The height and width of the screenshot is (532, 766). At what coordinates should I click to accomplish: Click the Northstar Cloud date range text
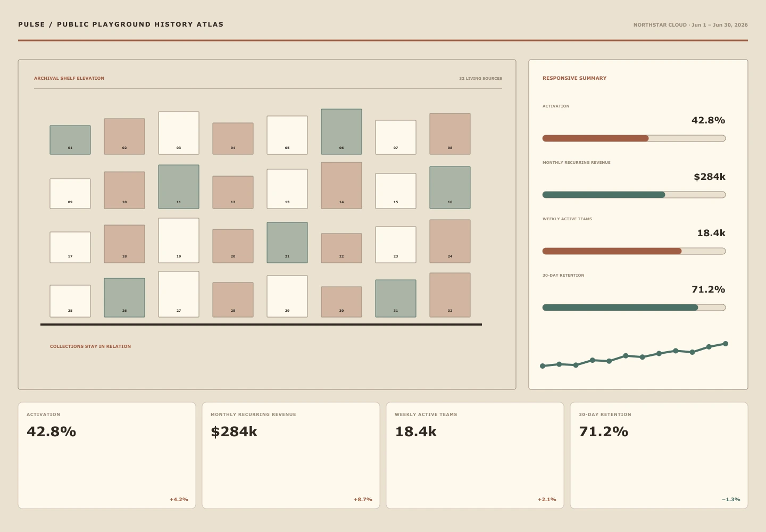[690, 25]
